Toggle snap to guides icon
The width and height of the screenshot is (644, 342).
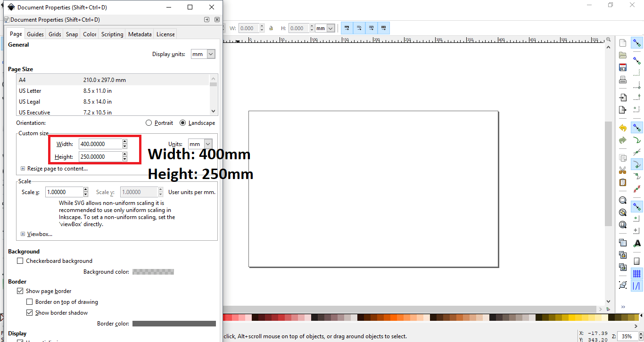(x=637, y=286)
